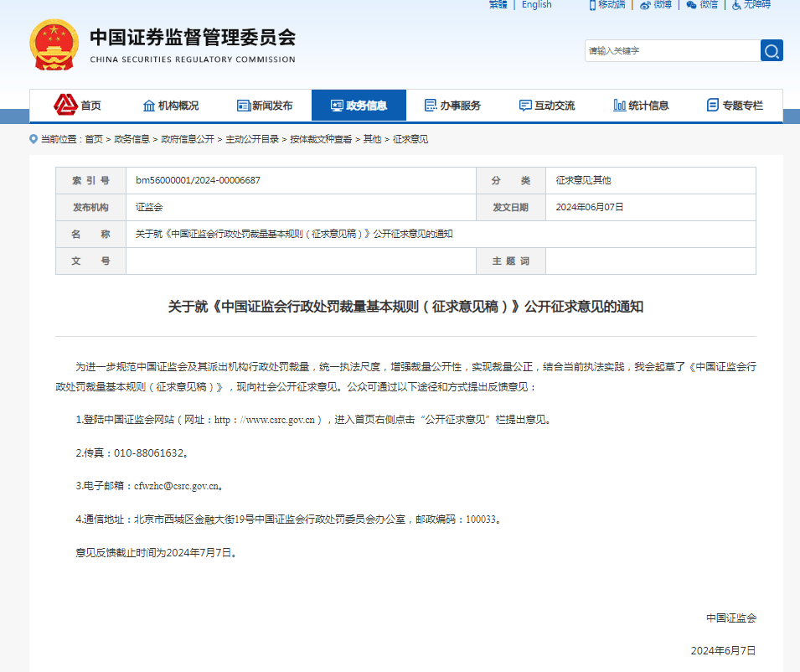Click 主动公开目录 in the breadcrumb
This screenshot has height=672, width=800.
[252, 139]
